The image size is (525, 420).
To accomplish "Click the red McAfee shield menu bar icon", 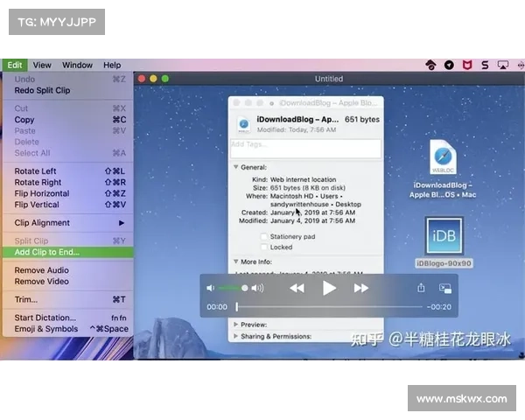I will pos(467,65).
